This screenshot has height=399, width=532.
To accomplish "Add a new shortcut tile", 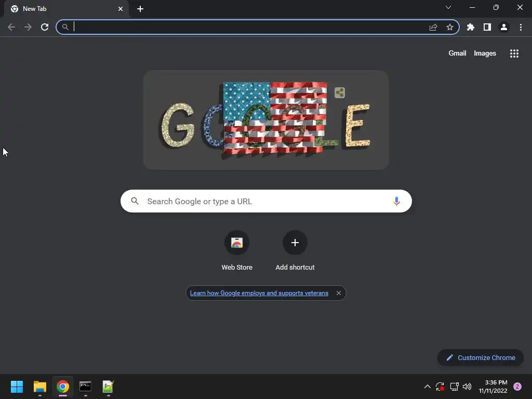I will pos(295,251).
